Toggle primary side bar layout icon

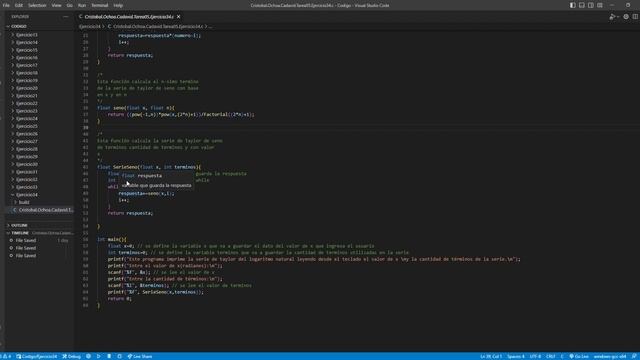click(573, 5)
